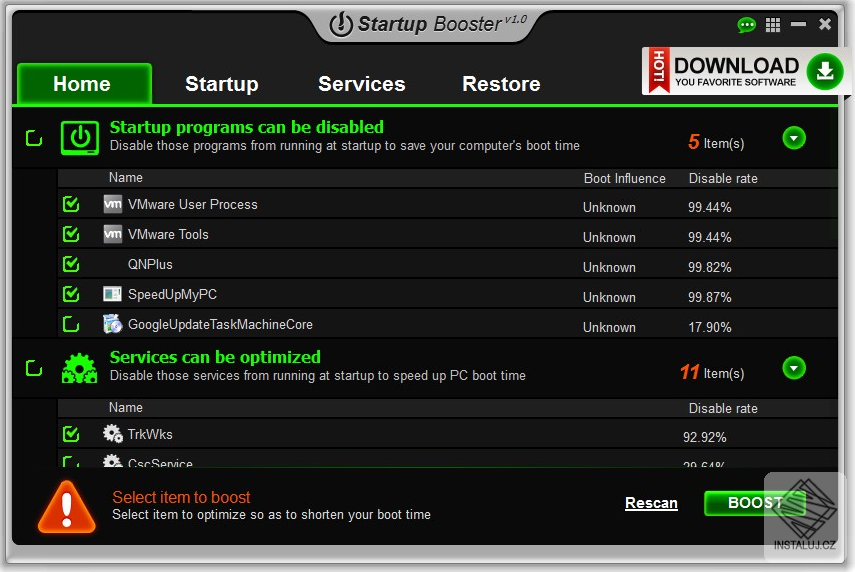Image resolution: width=855 pixels, height=572 pixels.
Task: Click the Services can be optimized heading
Action: (215, 357)
